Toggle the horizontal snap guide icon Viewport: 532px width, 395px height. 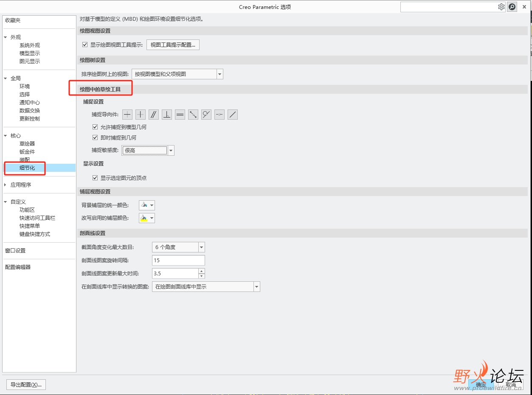click(127, 115)
